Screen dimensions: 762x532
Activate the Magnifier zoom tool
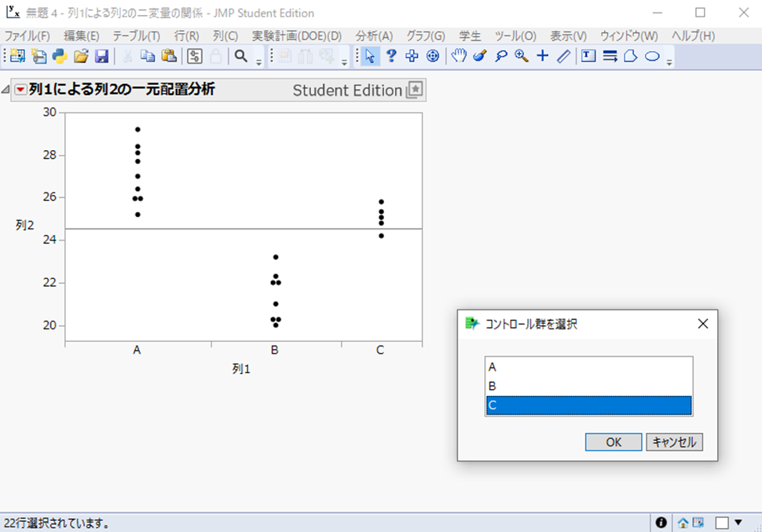click(x=521, y=56)
